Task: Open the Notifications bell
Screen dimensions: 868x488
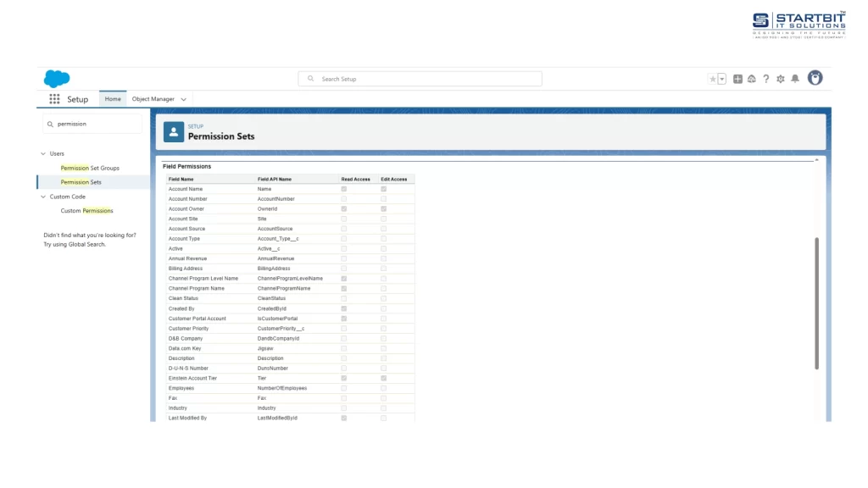Action: [795, 79]
